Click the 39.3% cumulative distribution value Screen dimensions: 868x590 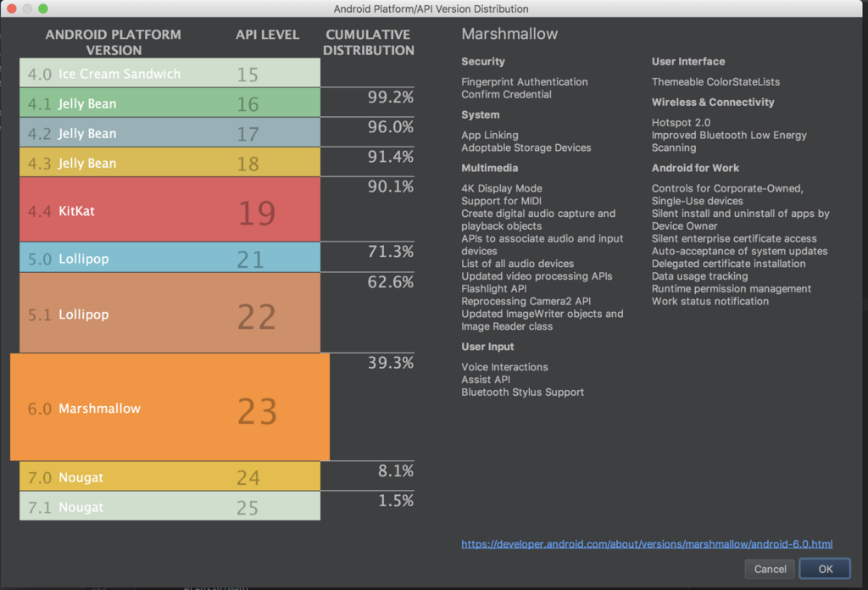coord(390,363)
